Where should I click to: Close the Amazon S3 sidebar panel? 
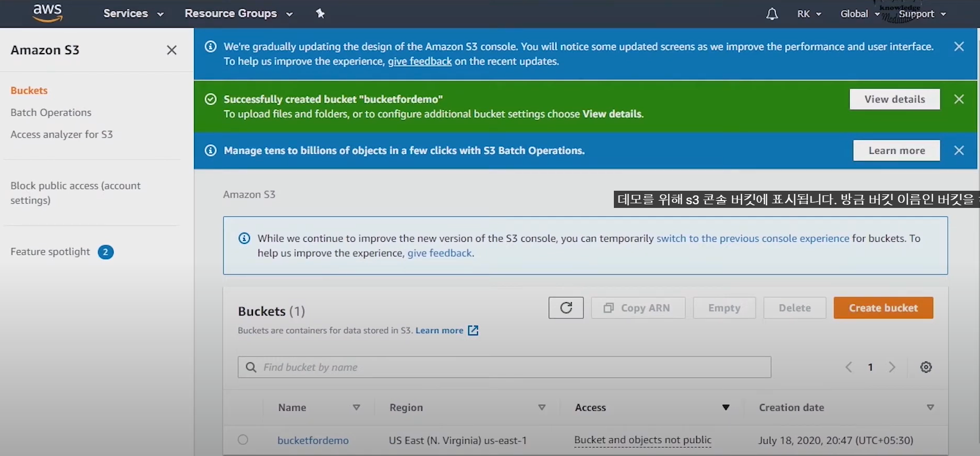(x=172, y=50)
